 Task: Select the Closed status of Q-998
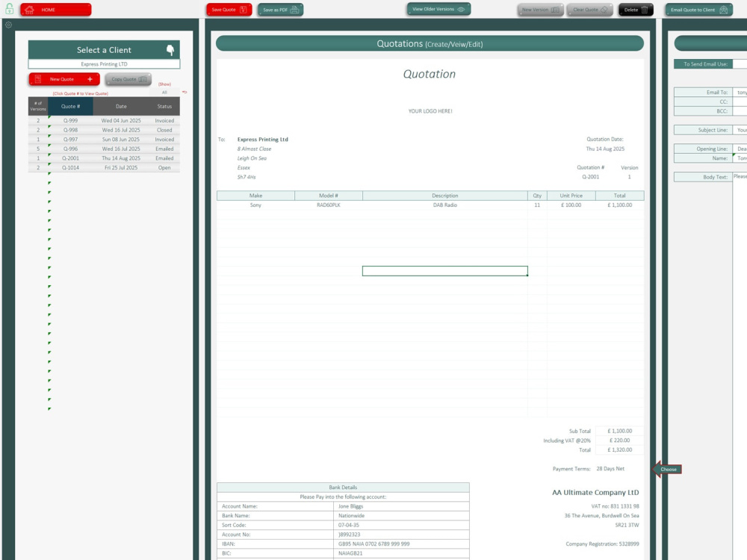[x=164, y=130]
